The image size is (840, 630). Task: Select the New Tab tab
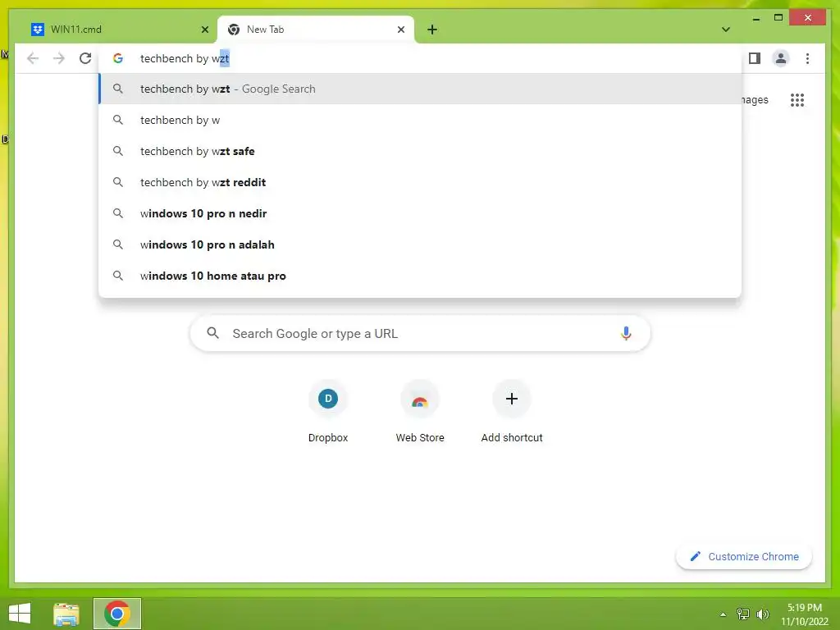tap(316, 30)
